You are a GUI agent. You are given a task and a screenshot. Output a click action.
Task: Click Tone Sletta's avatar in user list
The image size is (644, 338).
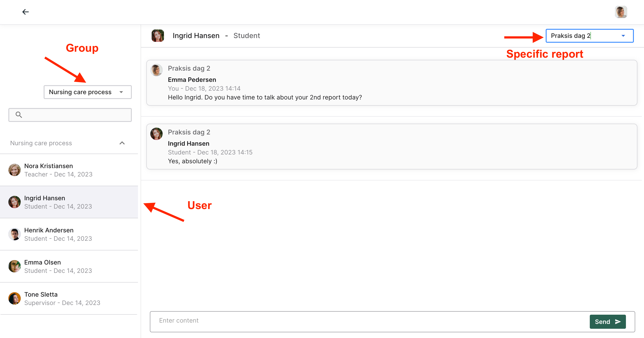pyautogui.click(x=15, y=298)
